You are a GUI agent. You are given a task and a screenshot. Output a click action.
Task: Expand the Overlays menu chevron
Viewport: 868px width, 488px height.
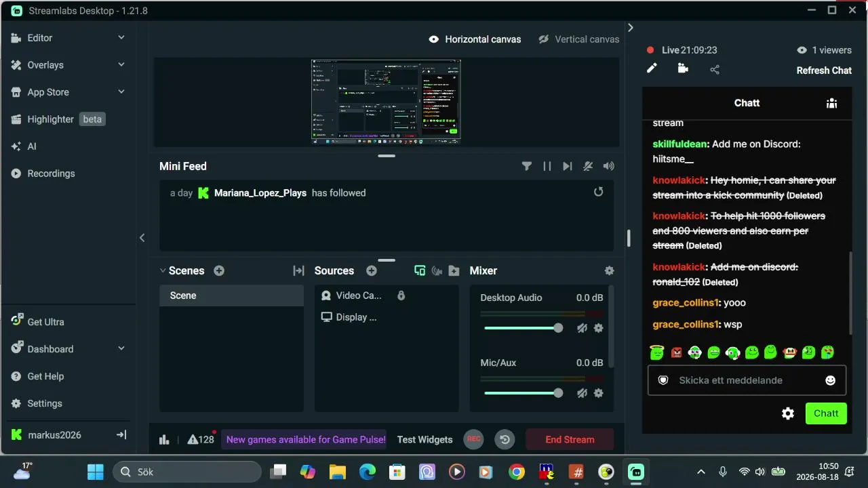pos(121,65)
